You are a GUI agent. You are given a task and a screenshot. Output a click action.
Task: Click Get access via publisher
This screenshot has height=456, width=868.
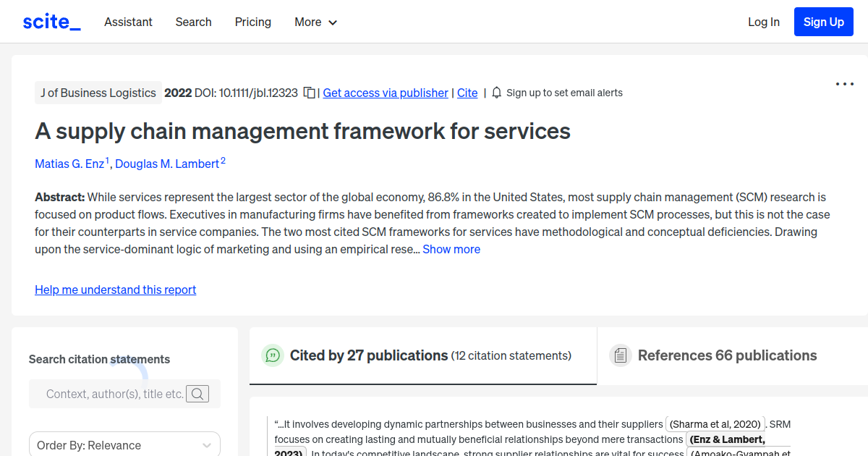(385, 93)
